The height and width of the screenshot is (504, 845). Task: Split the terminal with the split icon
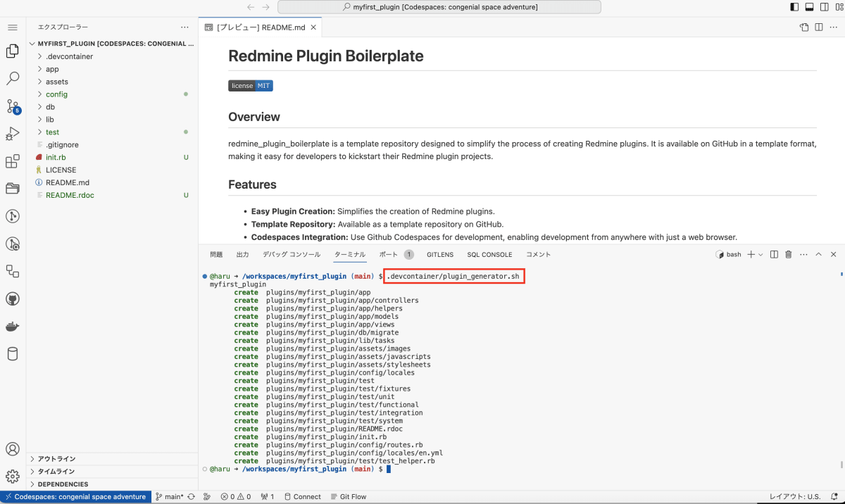(x=774, y=254)
